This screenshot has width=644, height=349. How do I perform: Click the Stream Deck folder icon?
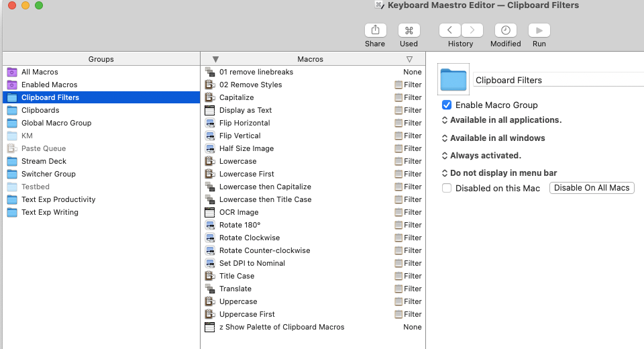coord(12,161)
